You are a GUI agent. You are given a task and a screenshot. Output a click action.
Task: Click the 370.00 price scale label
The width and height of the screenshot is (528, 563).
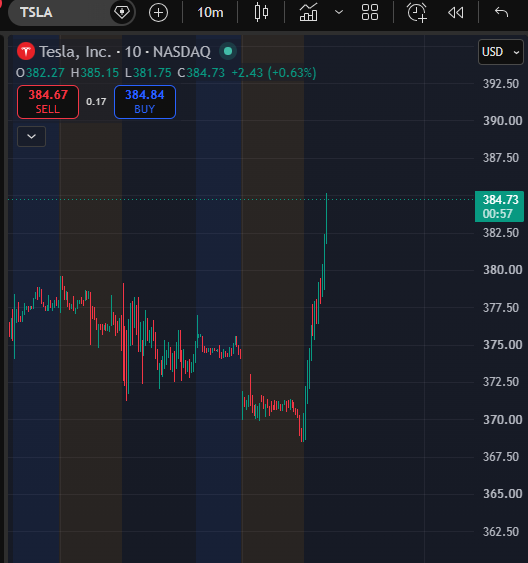click(x=503, y=419)
